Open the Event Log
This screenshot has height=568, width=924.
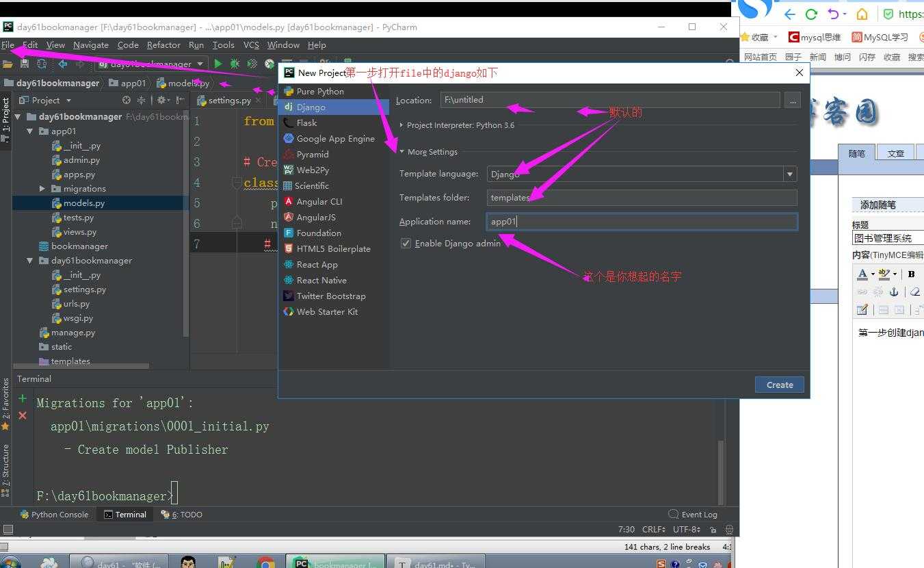(693, 514)
